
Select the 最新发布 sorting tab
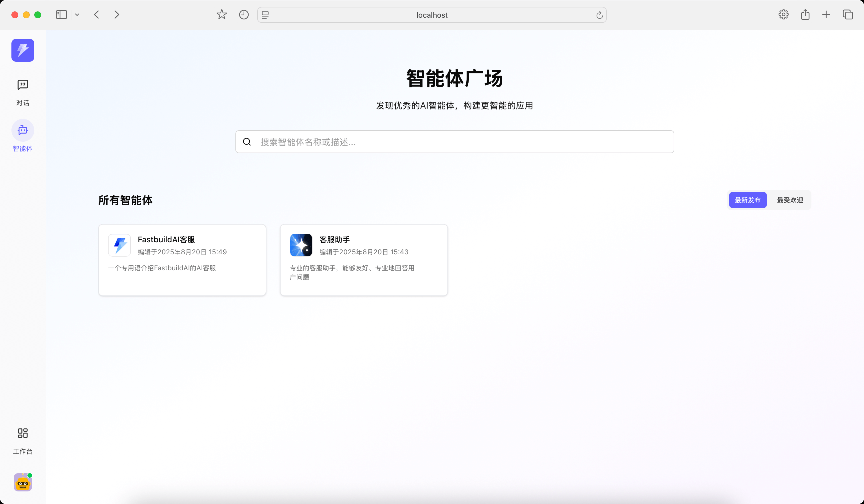click(747, 200)
